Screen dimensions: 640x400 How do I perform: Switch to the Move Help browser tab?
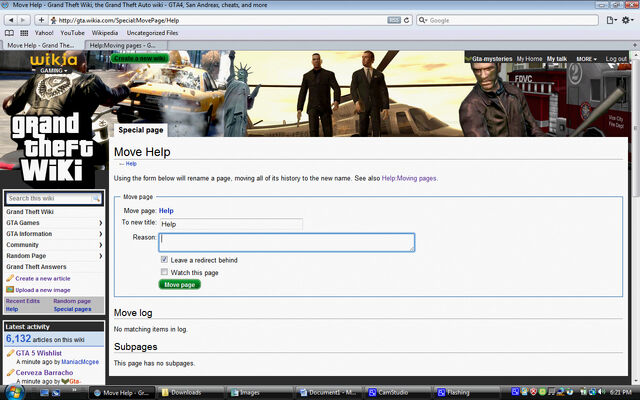(x=41, y=45)
